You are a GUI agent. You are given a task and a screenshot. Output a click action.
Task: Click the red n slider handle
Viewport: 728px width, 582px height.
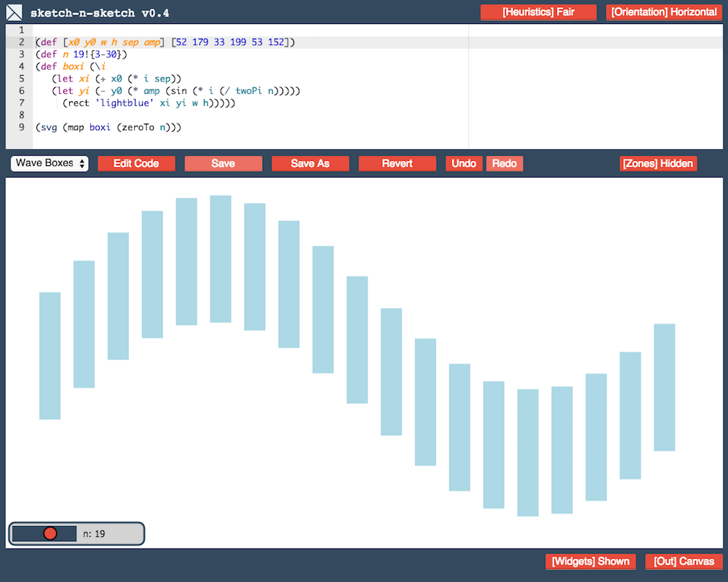[50, 534]
